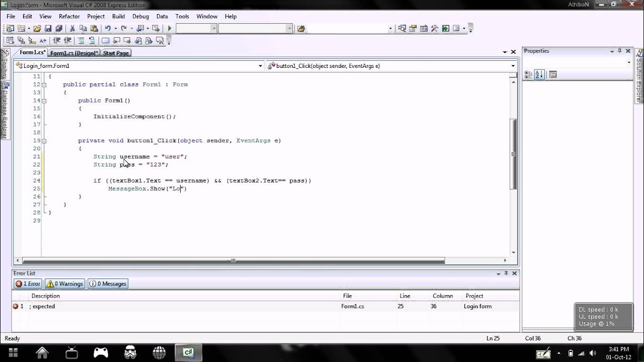644x362 pixels.
Task: Click the code editor vertical scrollbar thumb
Action: (513, 153)
